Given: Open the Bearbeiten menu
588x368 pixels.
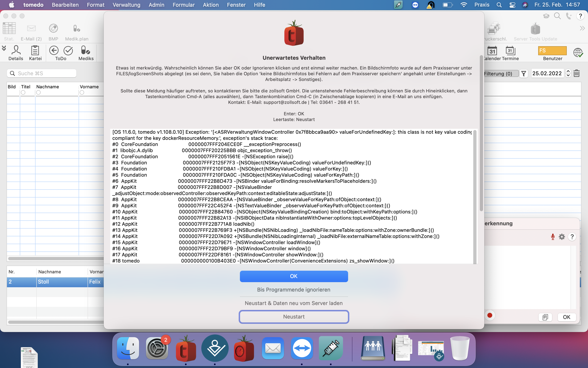Looking at the screenshot, I should click(x=65, y=5).
